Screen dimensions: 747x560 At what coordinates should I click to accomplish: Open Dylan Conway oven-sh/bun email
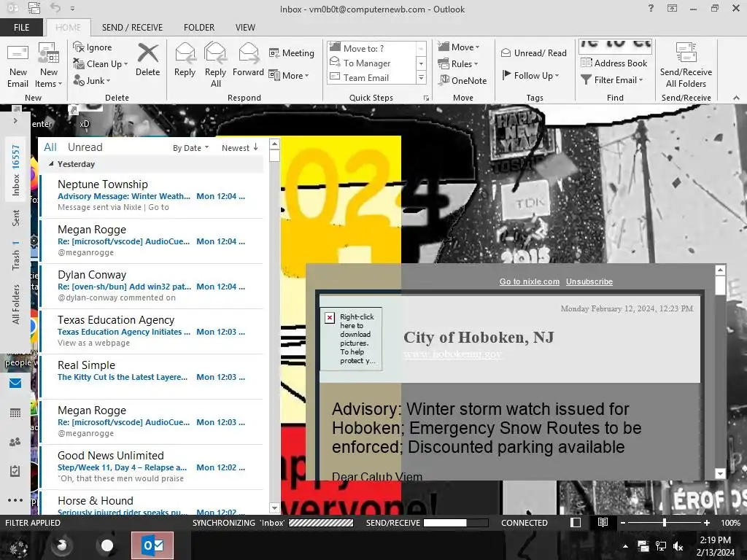point(152,286)
